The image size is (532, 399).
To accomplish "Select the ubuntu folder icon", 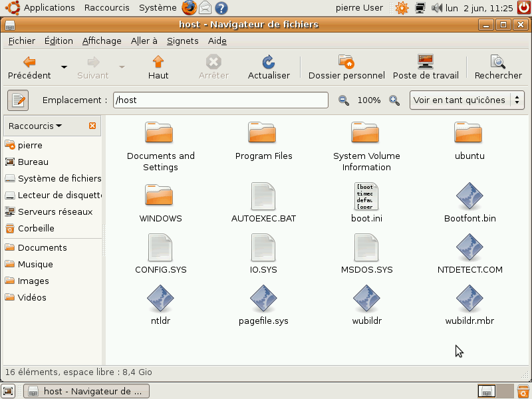I will 468,132.
